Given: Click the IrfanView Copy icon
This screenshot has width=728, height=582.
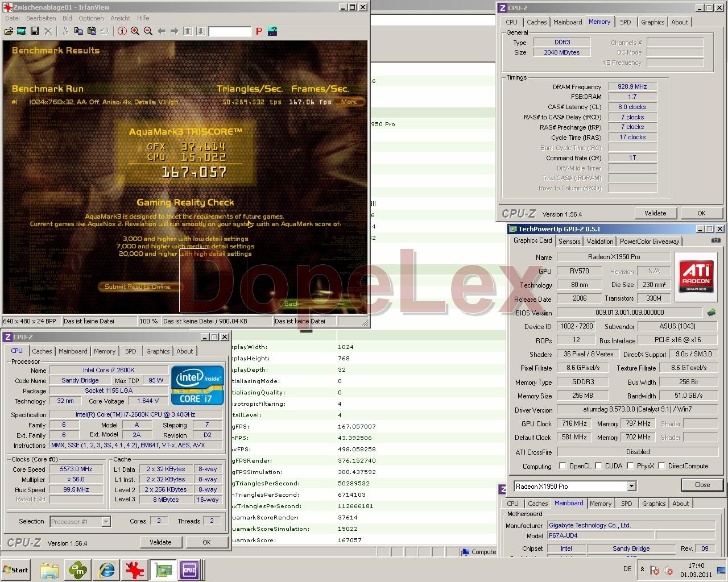Looking at the screenshot, I should 78,31.
